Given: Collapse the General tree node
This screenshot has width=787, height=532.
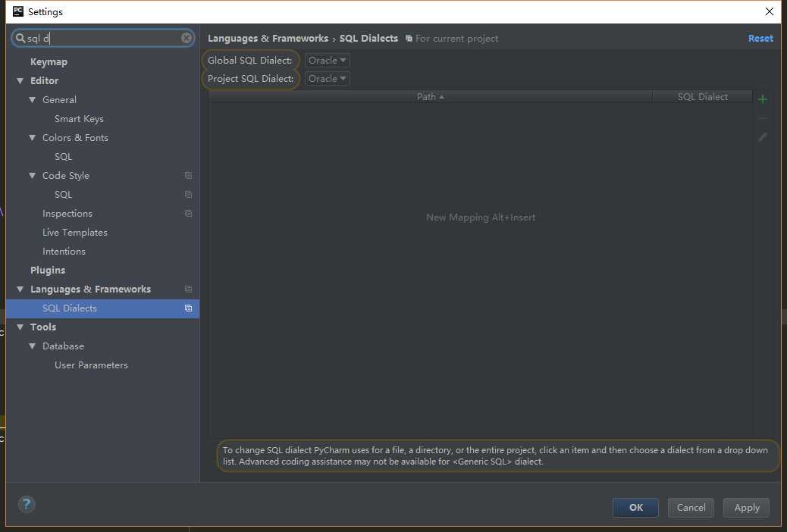Looking at the screenshot, I should coord(32,100).
